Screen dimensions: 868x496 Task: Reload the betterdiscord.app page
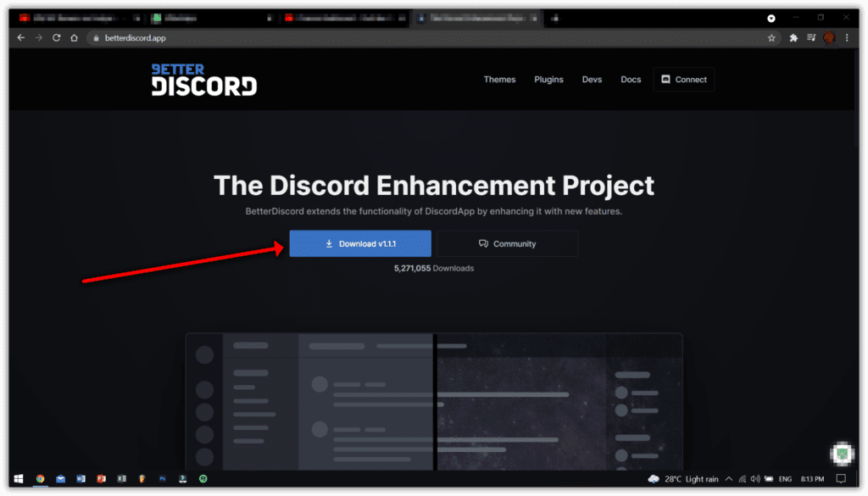pos(57,37)
